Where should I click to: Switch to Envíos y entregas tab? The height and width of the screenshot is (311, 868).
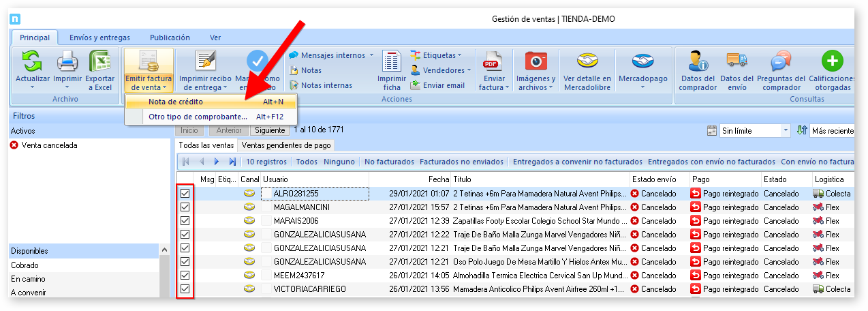99,38
